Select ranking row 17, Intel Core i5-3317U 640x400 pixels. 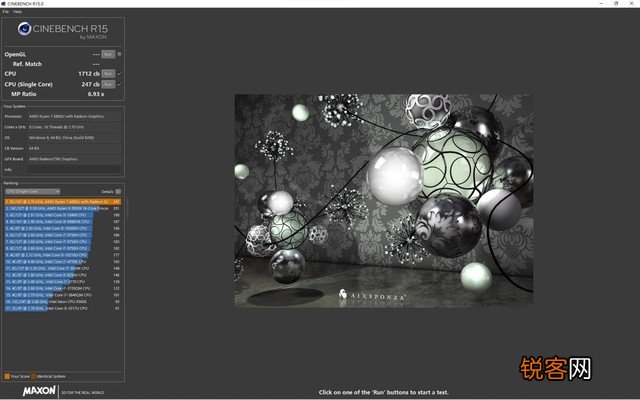coord(63,308)
